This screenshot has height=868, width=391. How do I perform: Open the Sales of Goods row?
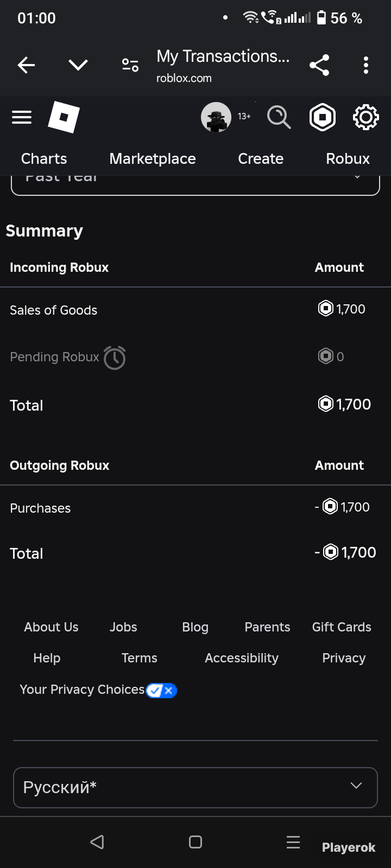click(195, 310)
